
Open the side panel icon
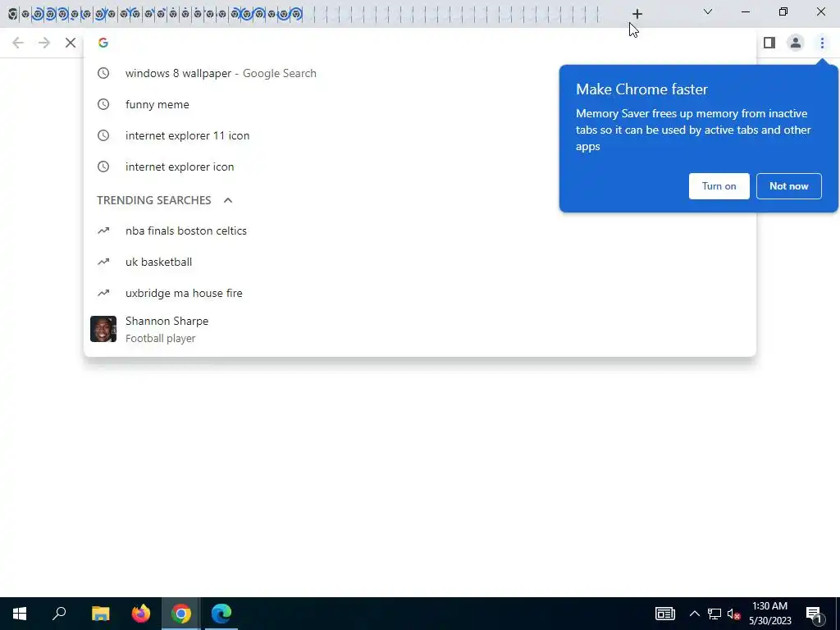[x=769, y=43]
